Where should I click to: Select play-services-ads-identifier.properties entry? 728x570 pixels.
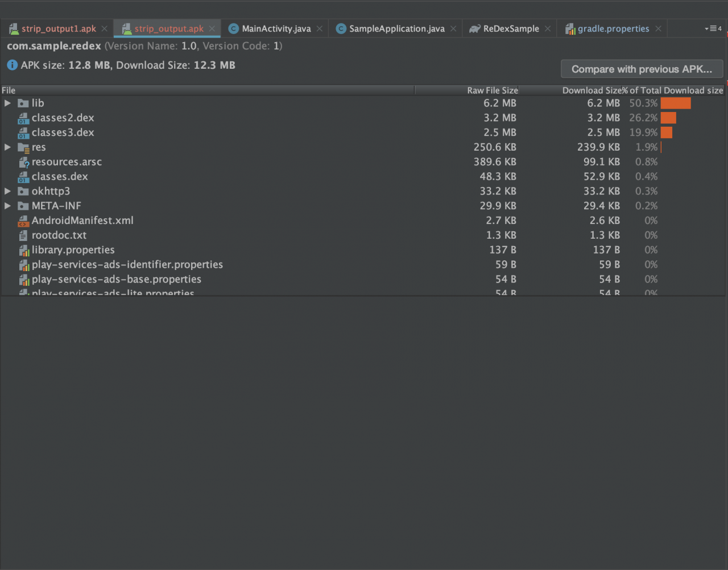tap(363, 265)
